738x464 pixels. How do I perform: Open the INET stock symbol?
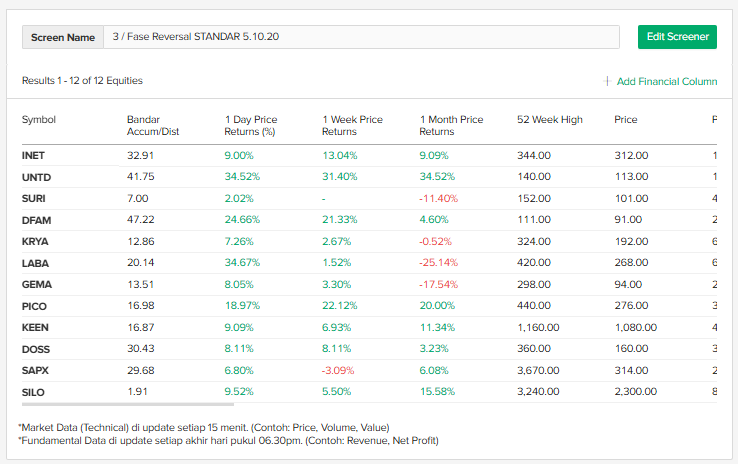pyautogui.click(x=33, y=156)
